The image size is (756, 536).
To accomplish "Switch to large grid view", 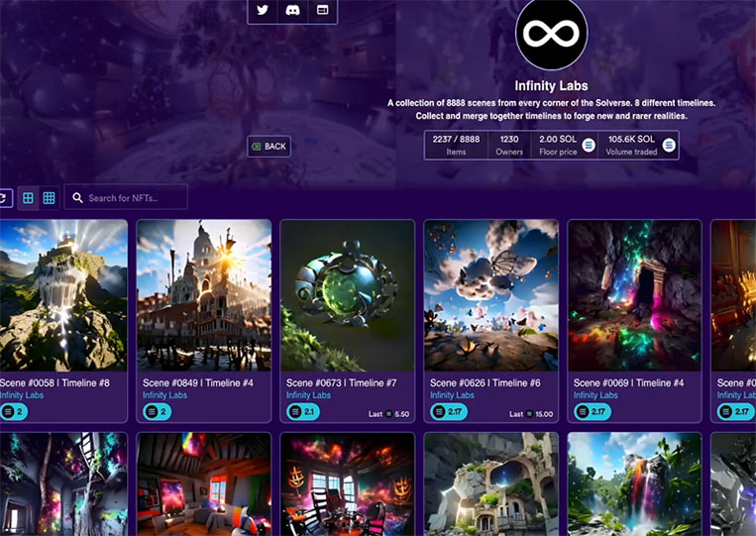I will coord(28,197).
